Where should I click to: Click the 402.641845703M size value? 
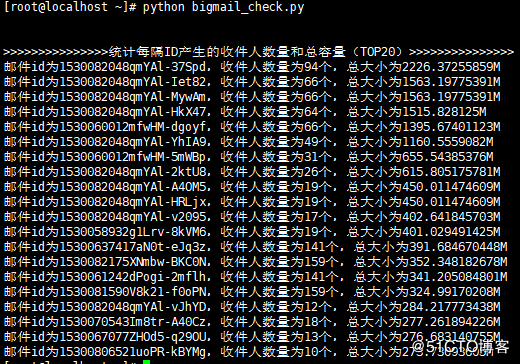(x=451, y=217)
